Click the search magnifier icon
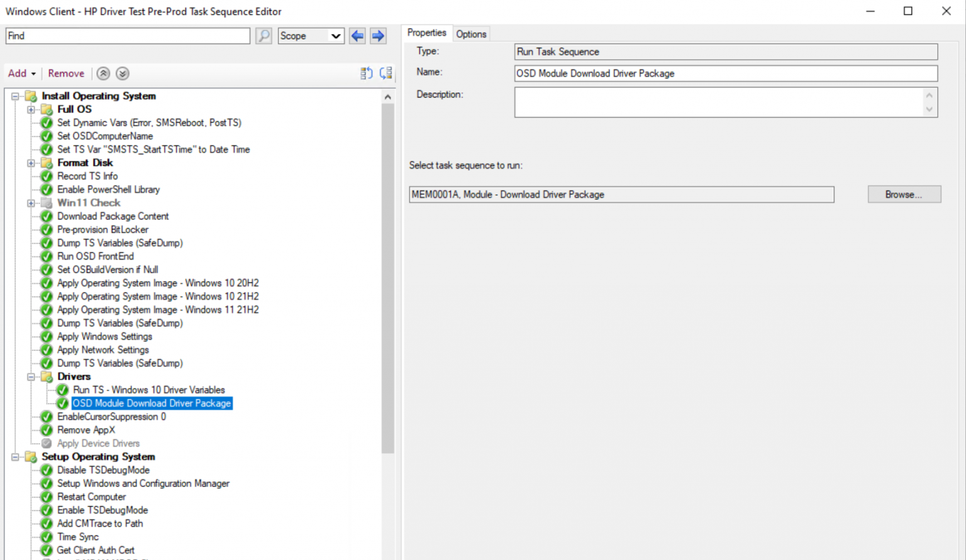Image resolution: width=966 pixels, height=560 pixels. click(264, 36)
